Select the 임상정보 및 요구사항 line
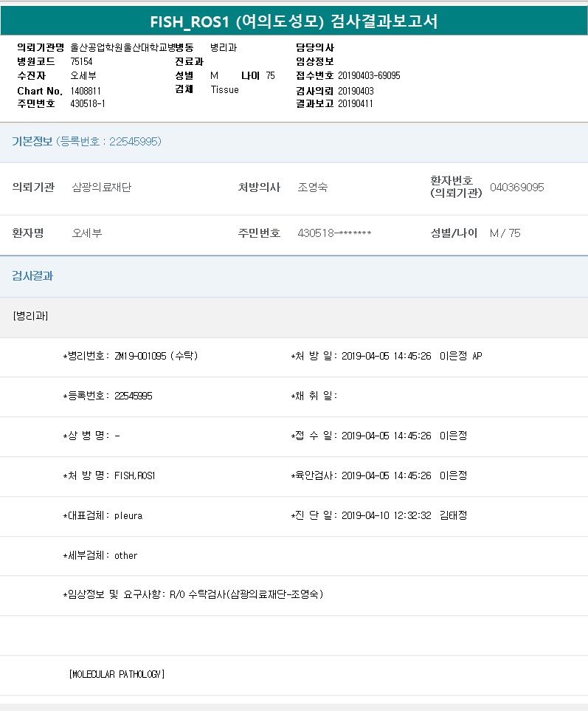 click(x=193, y=594)
